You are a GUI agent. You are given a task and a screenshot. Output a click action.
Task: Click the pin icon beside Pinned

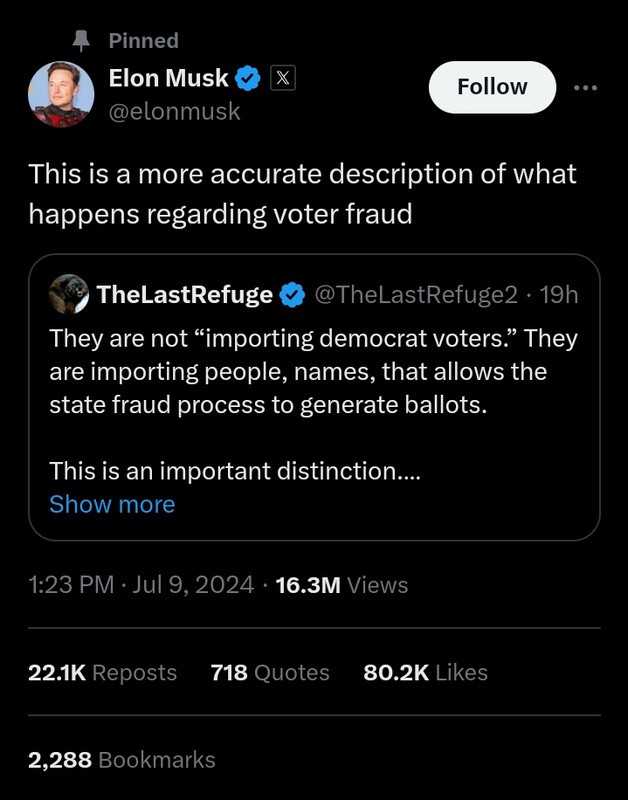coord(84,41)
